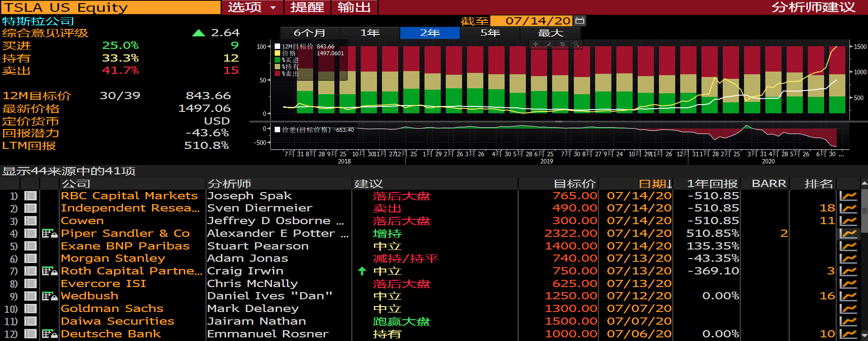Sort the table by the 公司 column header

click(76, 183)
